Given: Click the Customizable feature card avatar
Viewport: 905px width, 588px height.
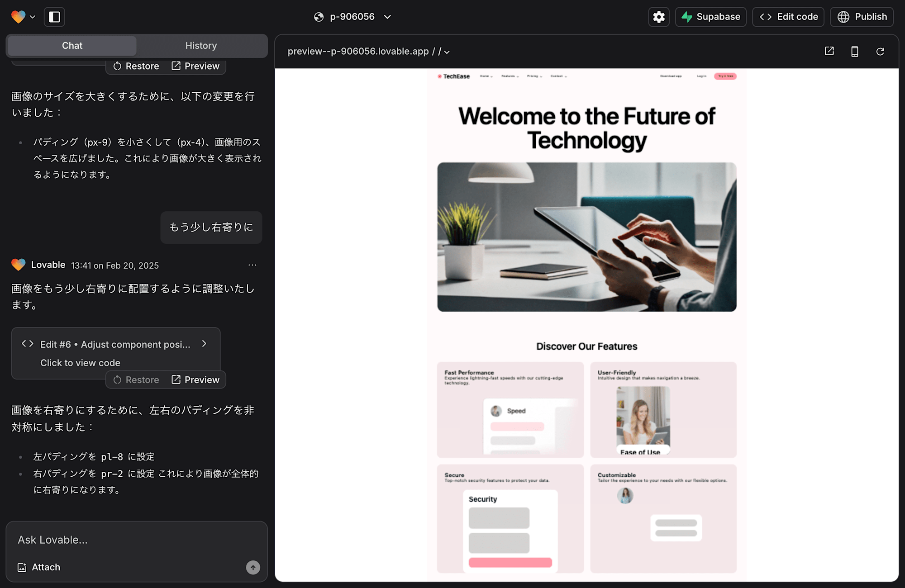Looking at the screenshot, I should (x=625, y=496).
